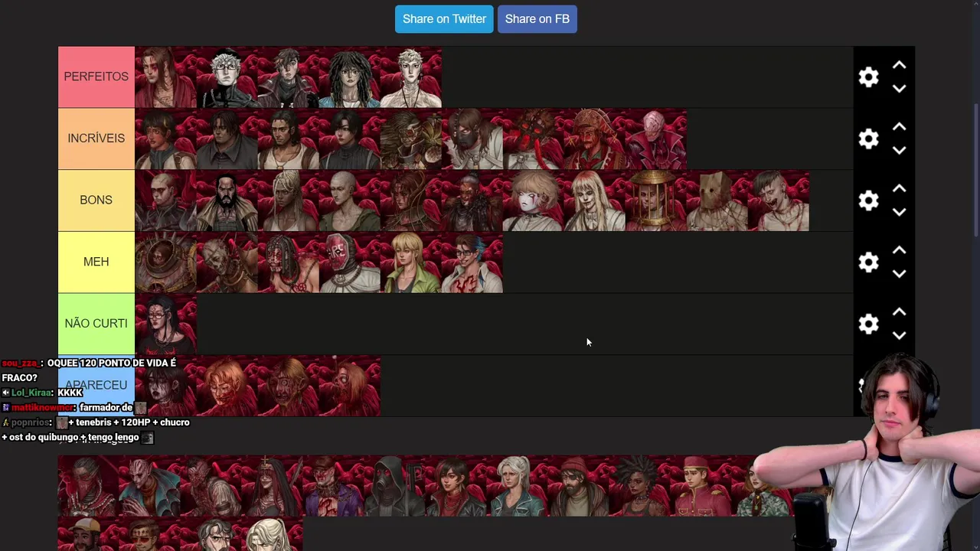Move BONS tier up with arrow
The height and width of the screenshot is (551, 980).
[x=900, y=188]
